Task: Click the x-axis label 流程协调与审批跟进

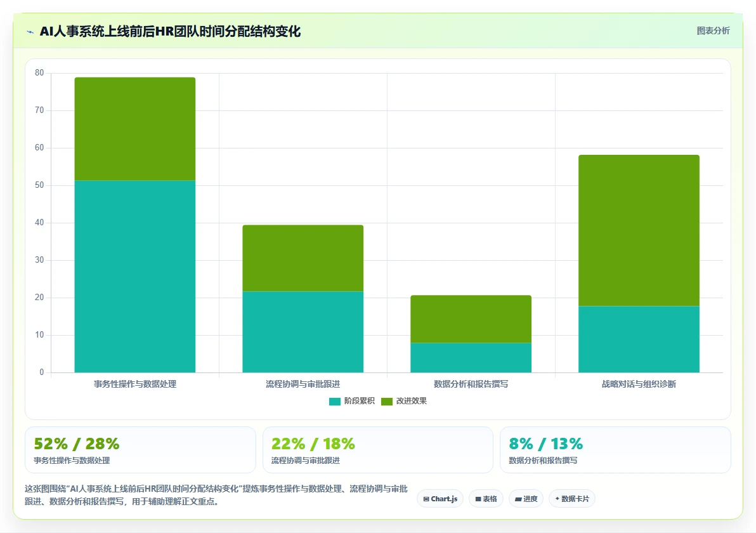Action: point(303,384)
